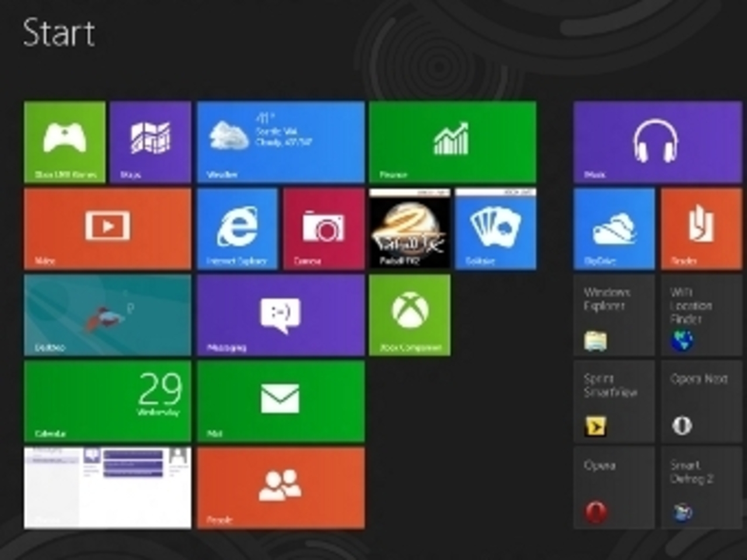Launch the Opera browser tile
The width and height of the screenshot is (747, 560).
[614, 488]
